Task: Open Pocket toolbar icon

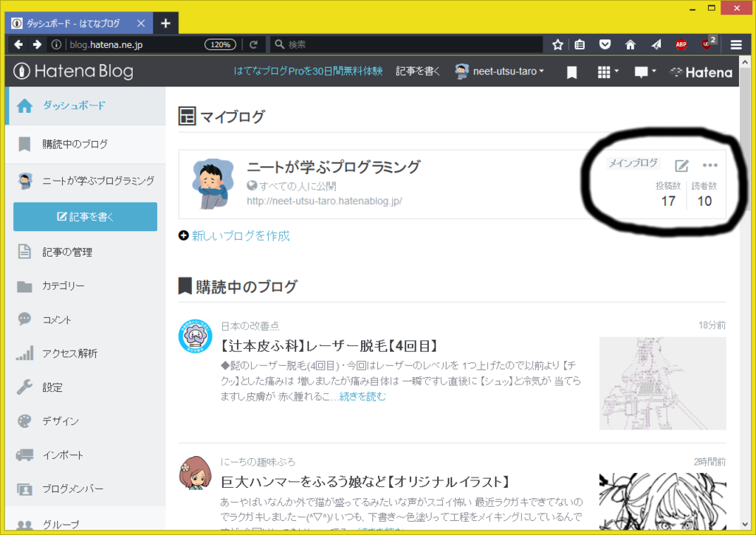Action: (605, 45)
